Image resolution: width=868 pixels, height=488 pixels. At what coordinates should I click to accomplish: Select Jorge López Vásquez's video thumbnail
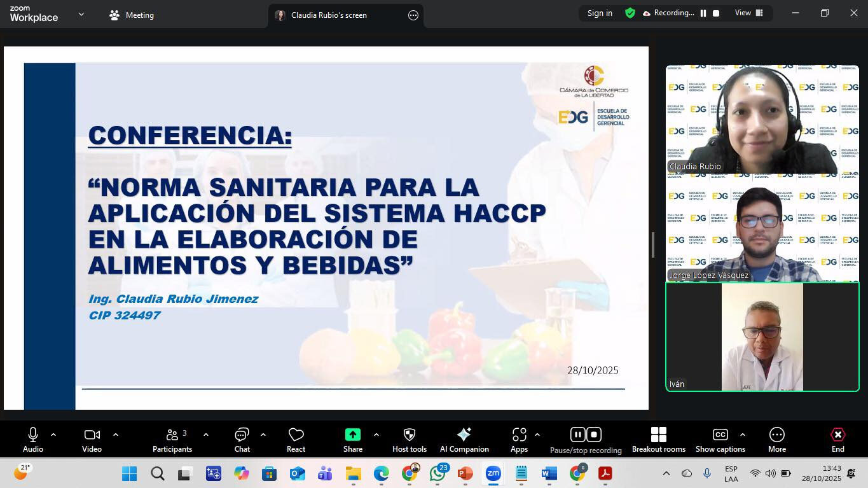pos(762,228)
